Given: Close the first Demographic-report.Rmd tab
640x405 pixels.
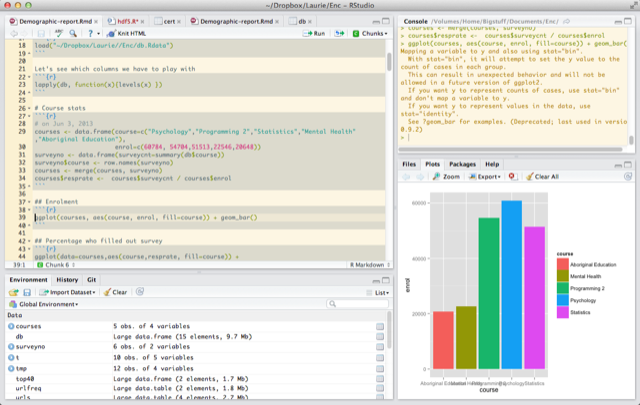Looking at the screenshot, I should tap(96, 22).
